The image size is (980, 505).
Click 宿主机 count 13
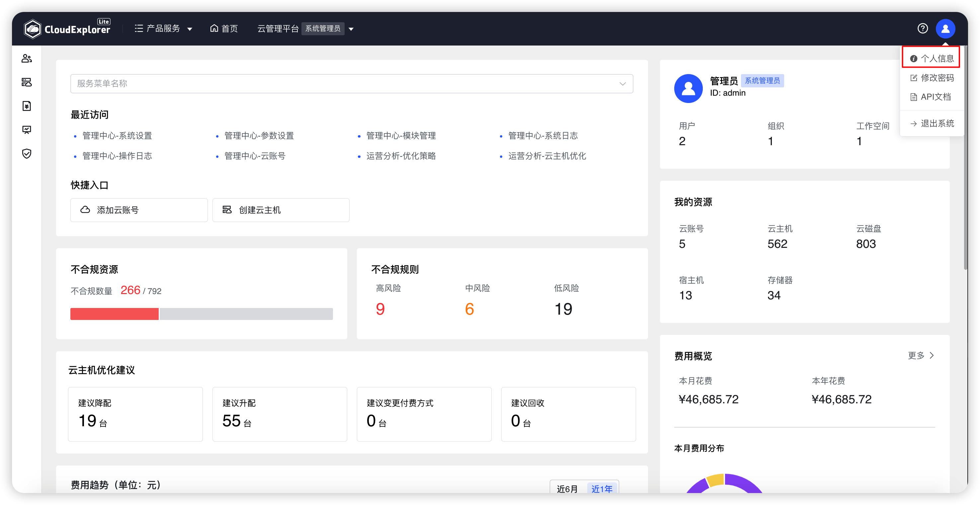(686, 295)
